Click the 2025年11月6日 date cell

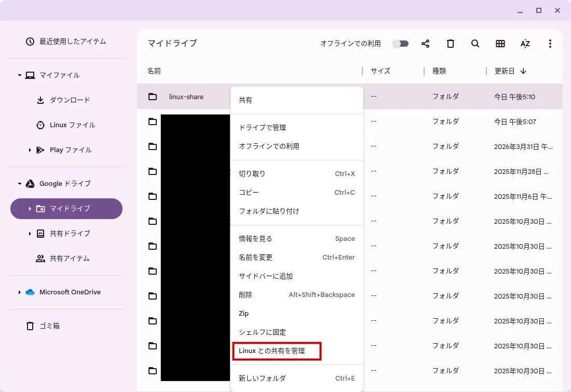click(523, 197)
